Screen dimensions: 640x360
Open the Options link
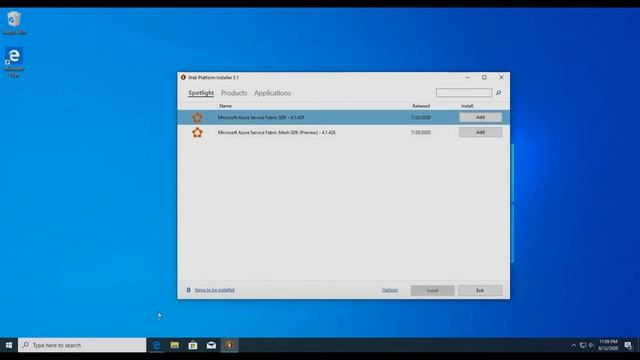point(390,290)
